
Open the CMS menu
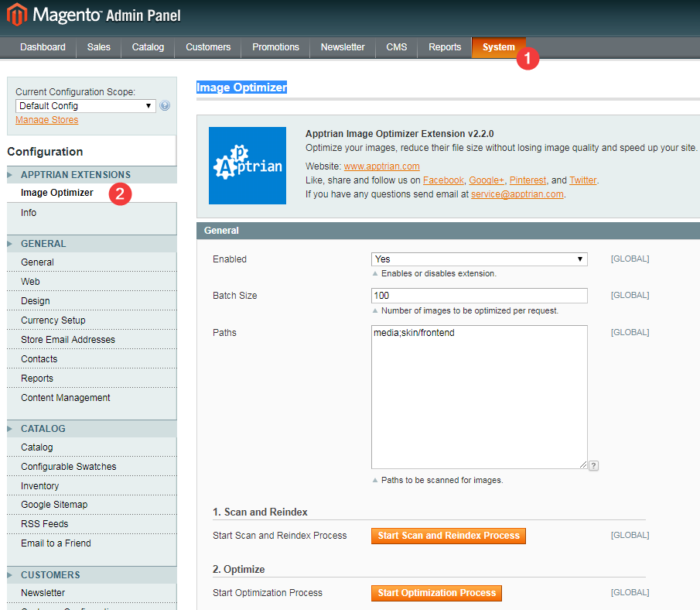tap(397, 47)
